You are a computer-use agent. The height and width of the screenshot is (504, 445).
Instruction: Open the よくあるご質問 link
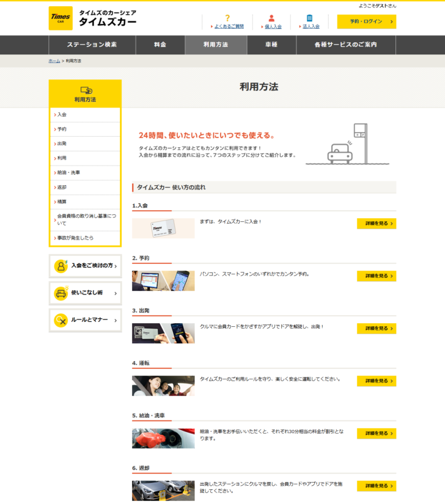[229, 26]
